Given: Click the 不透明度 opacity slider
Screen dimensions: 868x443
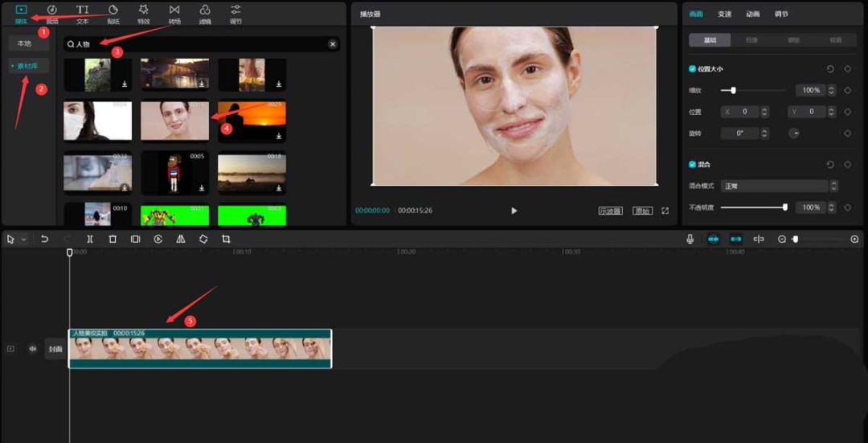Looking at the screenshot, I should point(753,207).
